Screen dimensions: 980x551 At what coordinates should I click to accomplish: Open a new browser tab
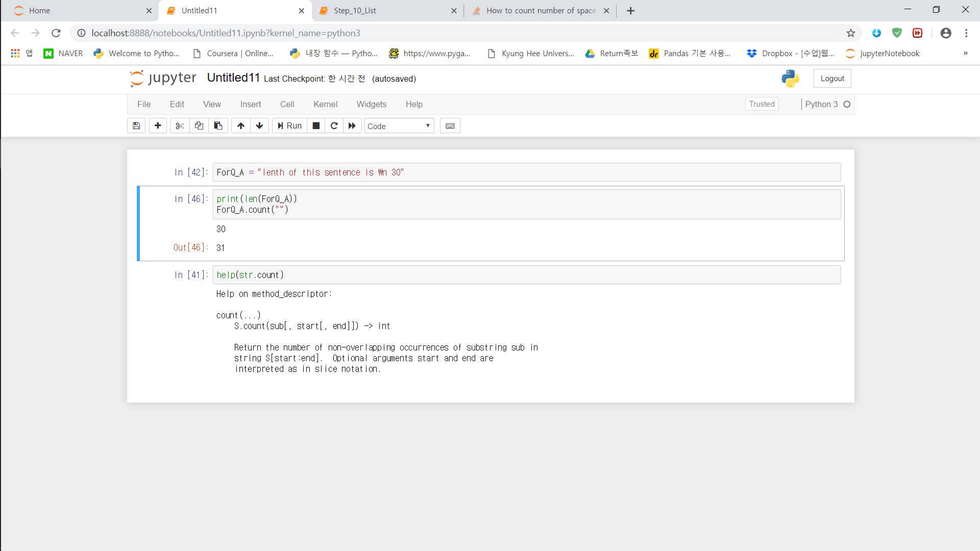(x=631, y=11)
